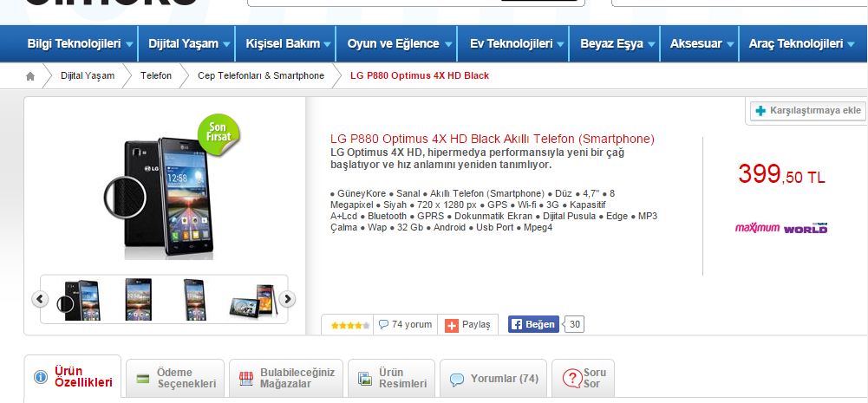Image resolution: width=868 pixels, height=403 pixels.
Task: Open the Soru Sor tab
Action: tap(584, 378)
